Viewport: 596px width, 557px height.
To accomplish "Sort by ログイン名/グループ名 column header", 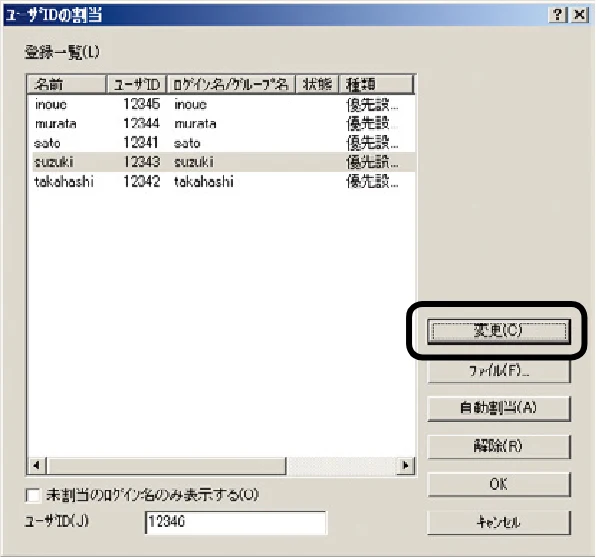I will [x=231, y=84].
